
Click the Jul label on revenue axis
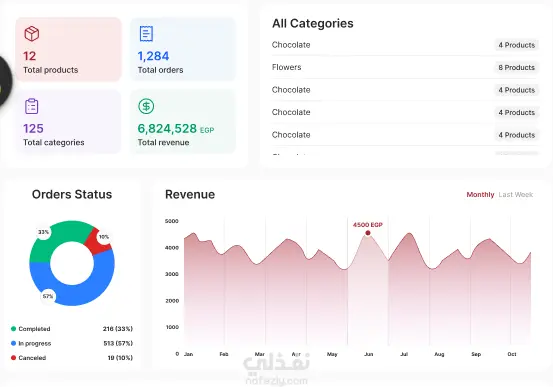pyautogui.click(x=404, y=354)
